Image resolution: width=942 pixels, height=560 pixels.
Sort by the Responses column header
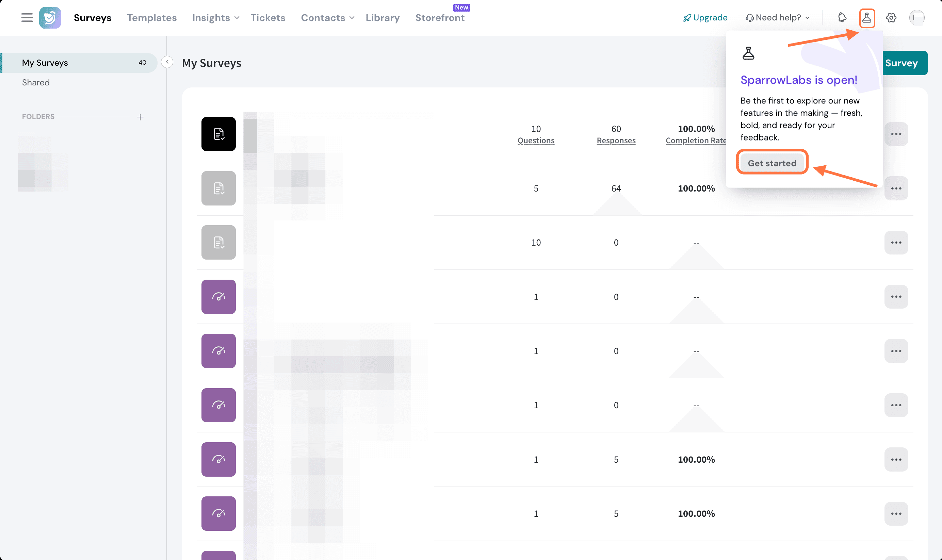(616, 141)
